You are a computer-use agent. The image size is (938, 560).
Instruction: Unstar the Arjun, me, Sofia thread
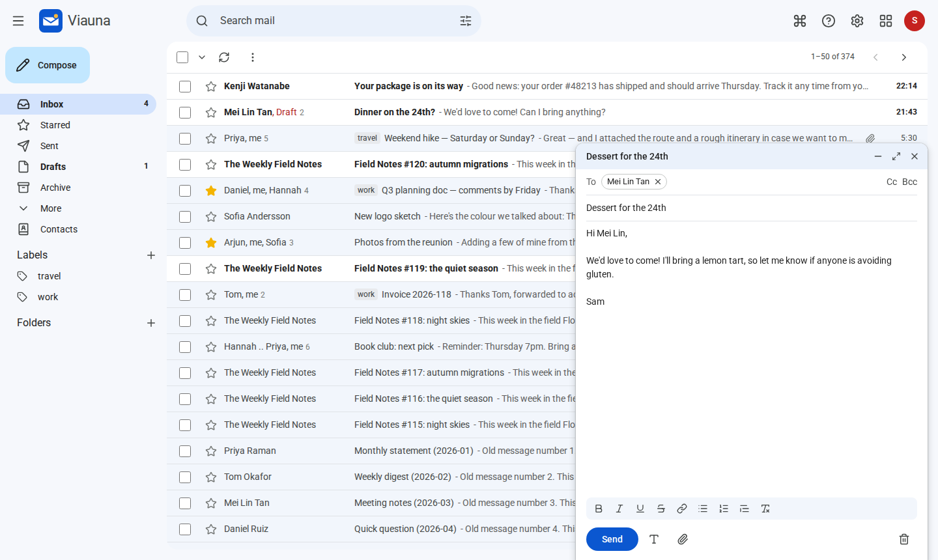211,242
